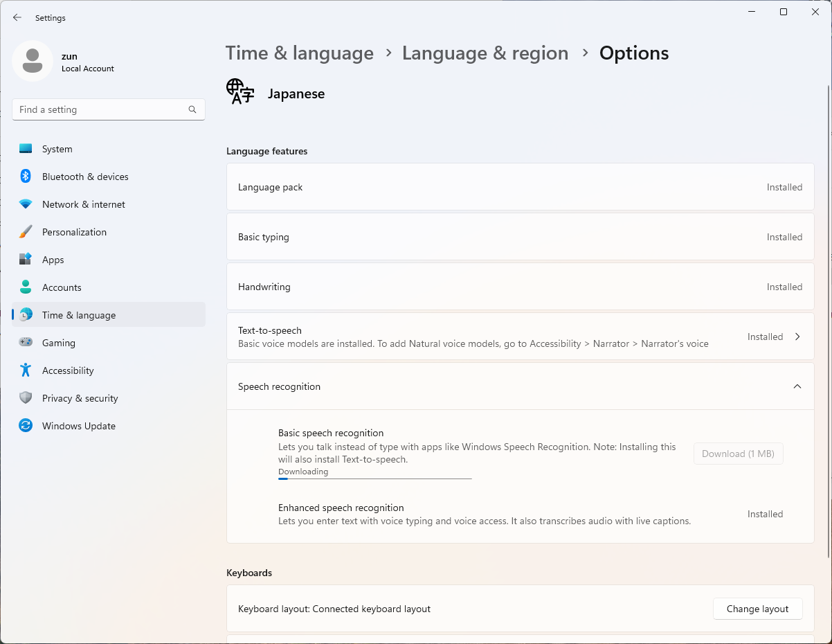Image resolution: width=832 pixels, height=644 pixels.
Task: Select Gaming in the sidebar
Action: coord(109,343)
